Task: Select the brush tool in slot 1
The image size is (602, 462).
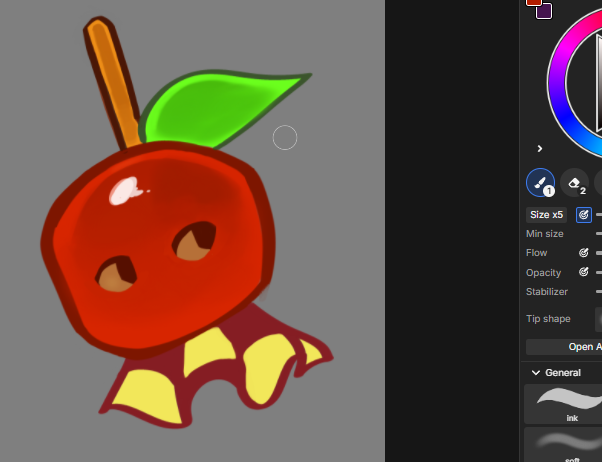Action: pos(540,183)
